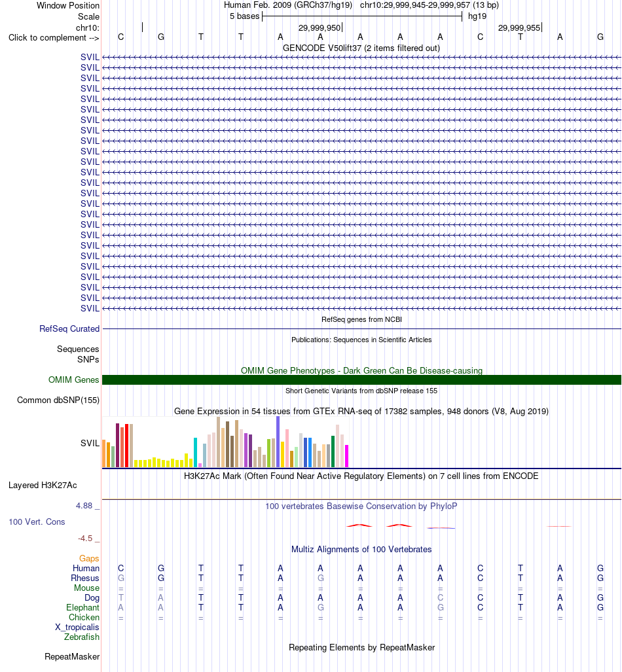Click the hg19 label beside the scale bar
Screen dimensions: 622x672
[x=477, y=16]
